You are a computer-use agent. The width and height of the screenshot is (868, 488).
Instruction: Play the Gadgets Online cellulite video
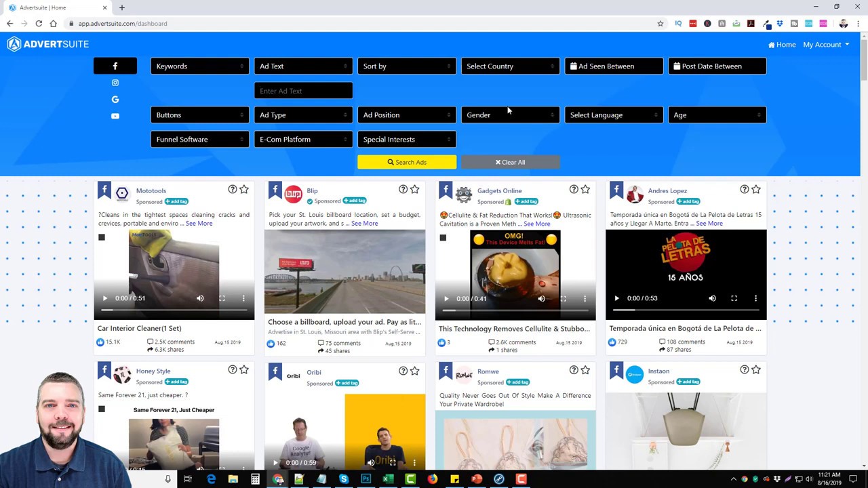pos(446,298)
